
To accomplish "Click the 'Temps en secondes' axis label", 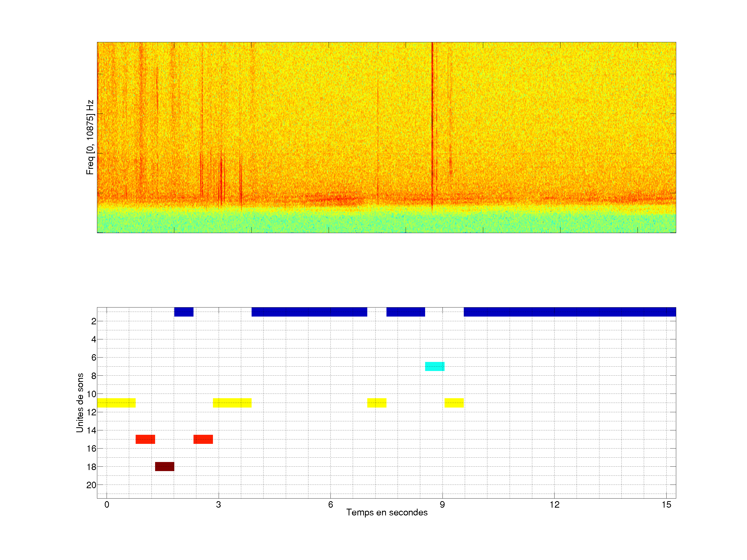I will coord(387,512).
